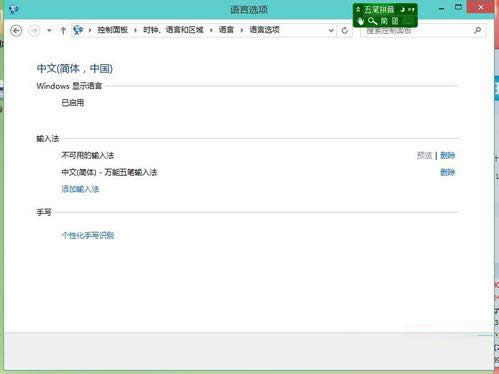Open 个性化手写识别 link

(88, 236)
